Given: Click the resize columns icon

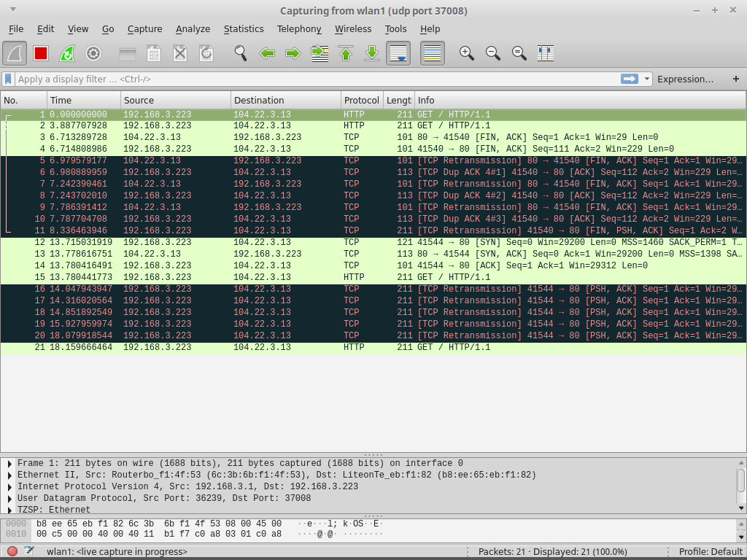Looking at the screenshot, I should [x=546, y=52].
